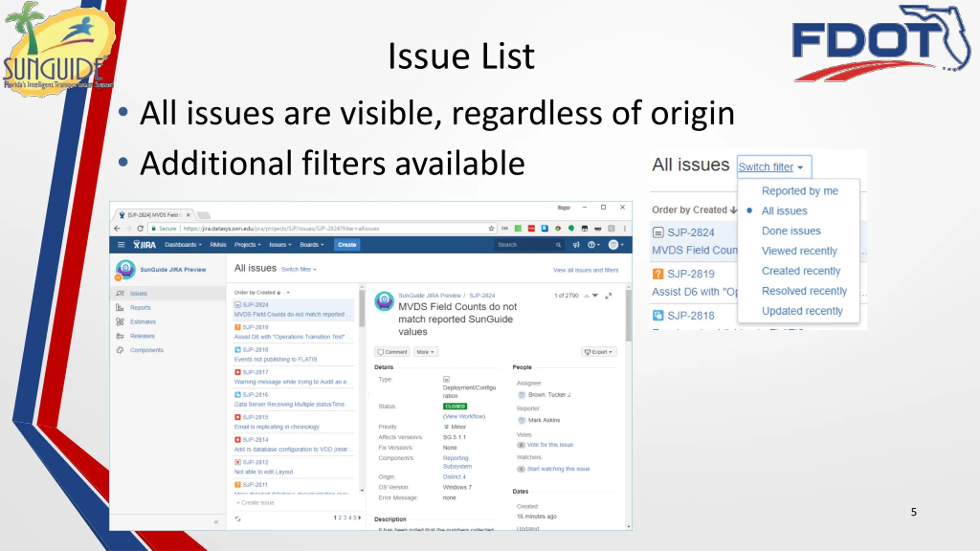This screenshot has width=980, height=551.
Task: Click the browser three-dot menu icon
Action: pyautogui.click(x=625, y=228)
